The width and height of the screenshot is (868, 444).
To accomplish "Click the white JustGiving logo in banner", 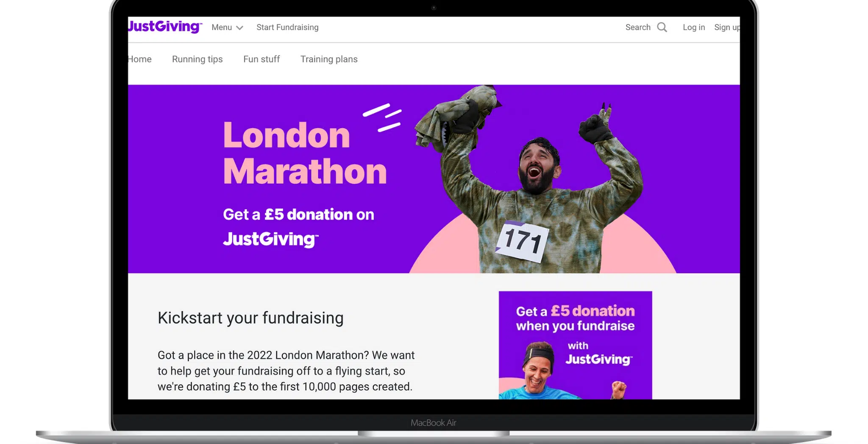I will tap(271, 239).
